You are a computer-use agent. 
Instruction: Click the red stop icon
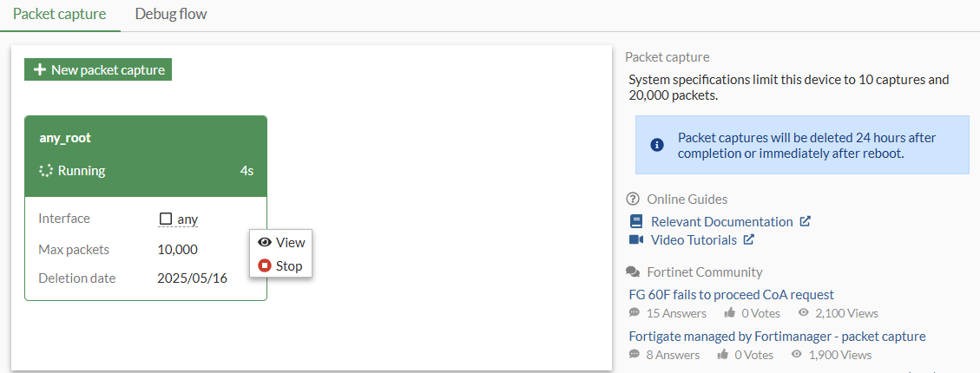tap(265, 266)
